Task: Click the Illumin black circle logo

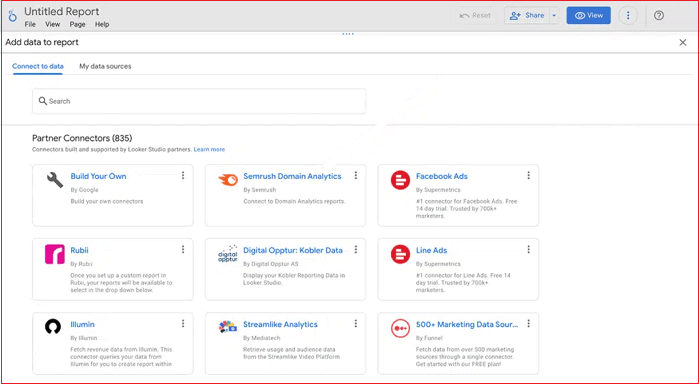Action: [x=53, y=327]
